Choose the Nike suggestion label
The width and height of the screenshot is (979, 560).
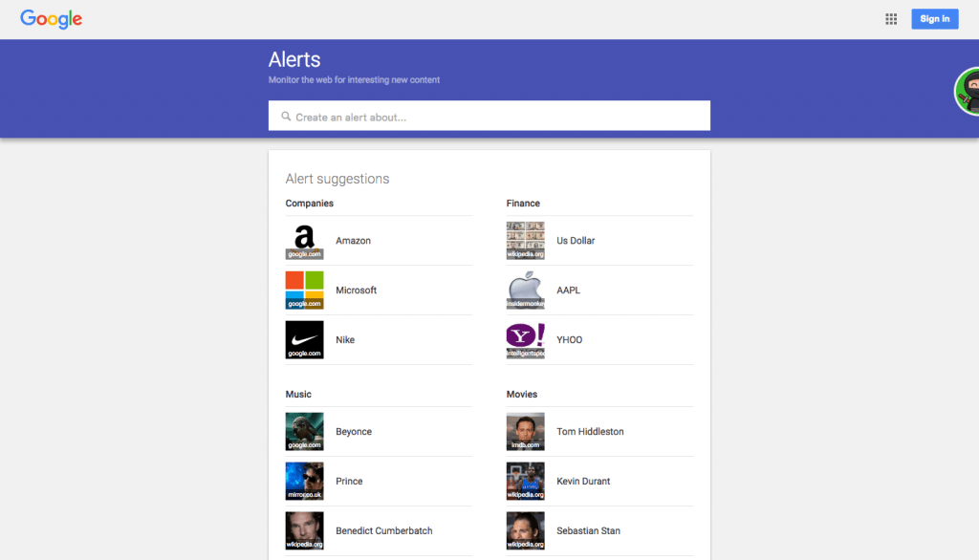345,339
